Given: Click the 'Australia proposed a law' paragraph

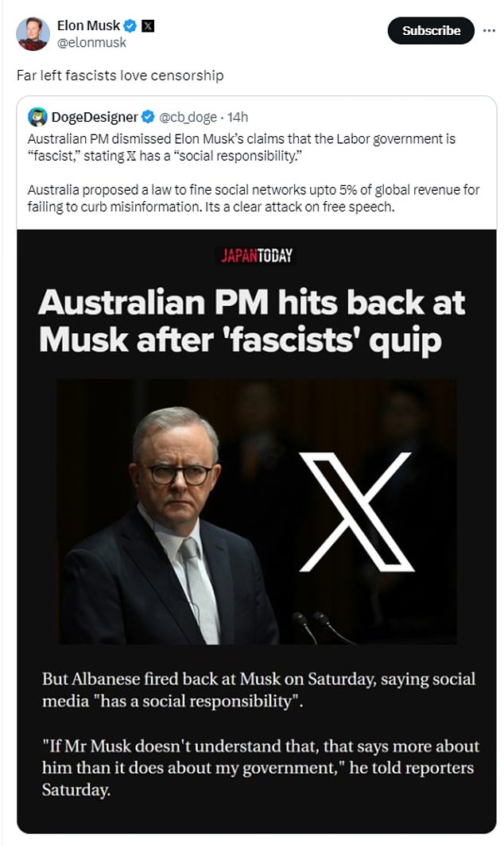Looking at the screenshot, I should pyautogui.click(x=253, y=198).
